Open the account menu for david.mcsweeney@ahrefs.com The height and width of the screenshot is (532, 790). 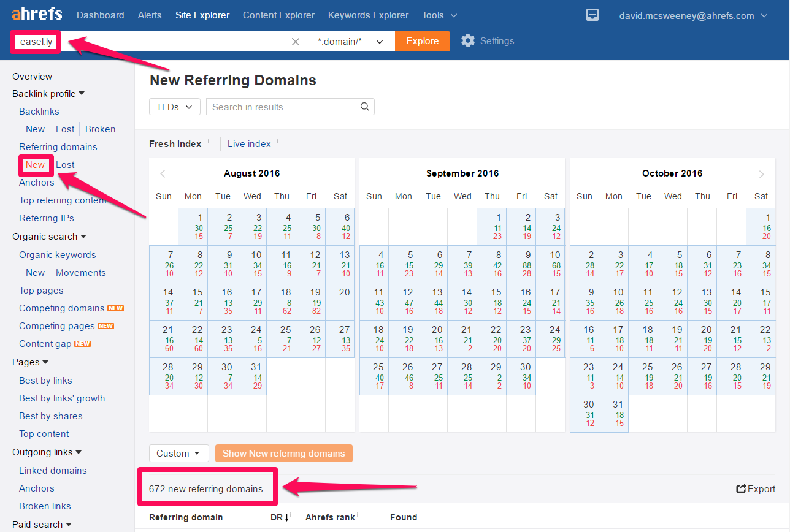[x=694, y=15]
